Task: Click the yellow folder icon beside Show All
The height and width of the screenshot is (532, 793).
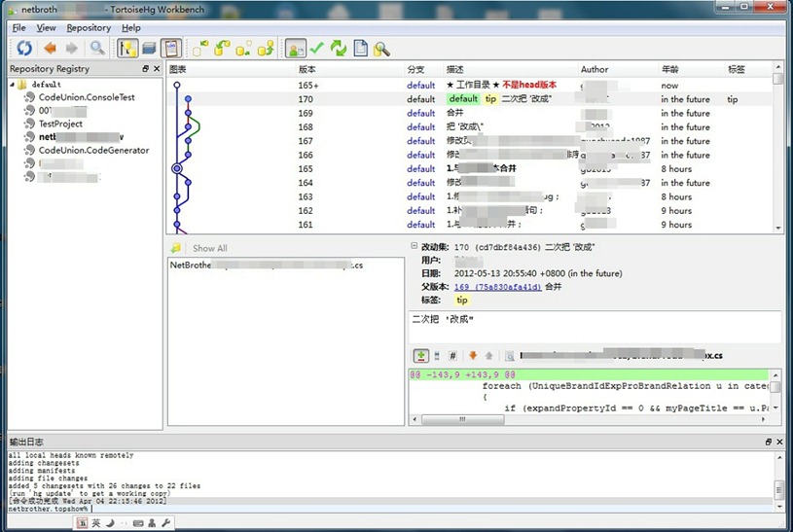Action: pyautogui.click(x=175, y=248)
